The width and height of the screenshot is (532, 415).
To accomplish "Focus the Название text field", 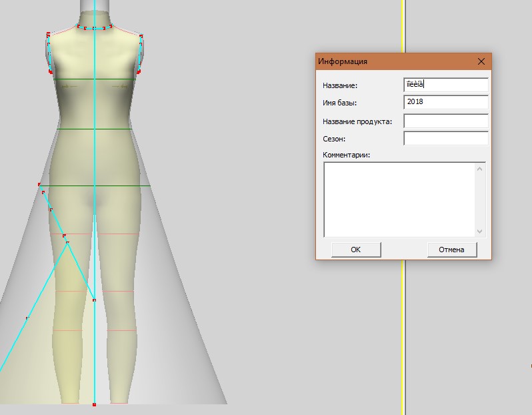I will click(445, 85).
